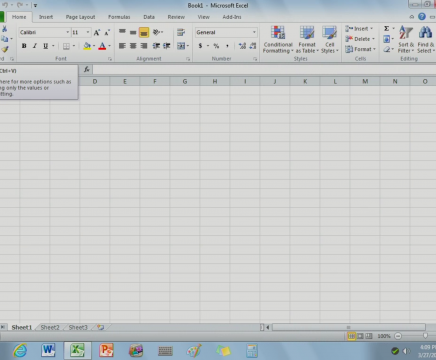Select the Sheet2 worksheet tab
Screen dimensions: 436x360
[50, 327]
